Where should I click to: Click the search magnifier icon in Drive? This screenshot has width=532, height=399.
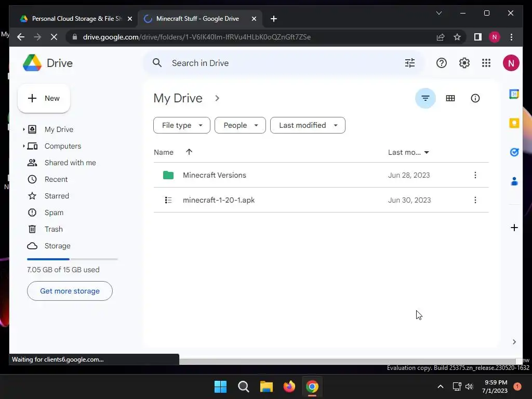coord(157,63)
